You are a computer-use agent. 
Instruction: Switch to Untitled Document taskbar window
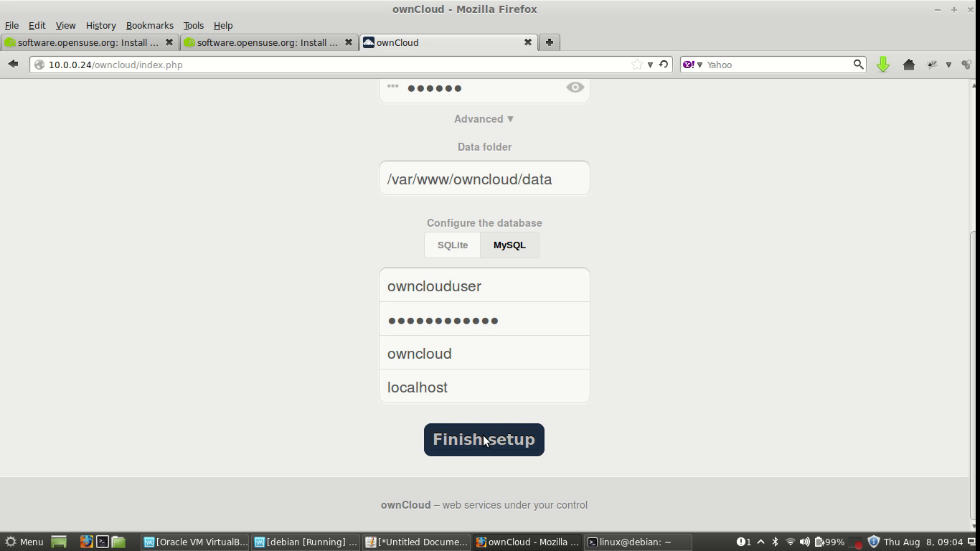point(416,542)
